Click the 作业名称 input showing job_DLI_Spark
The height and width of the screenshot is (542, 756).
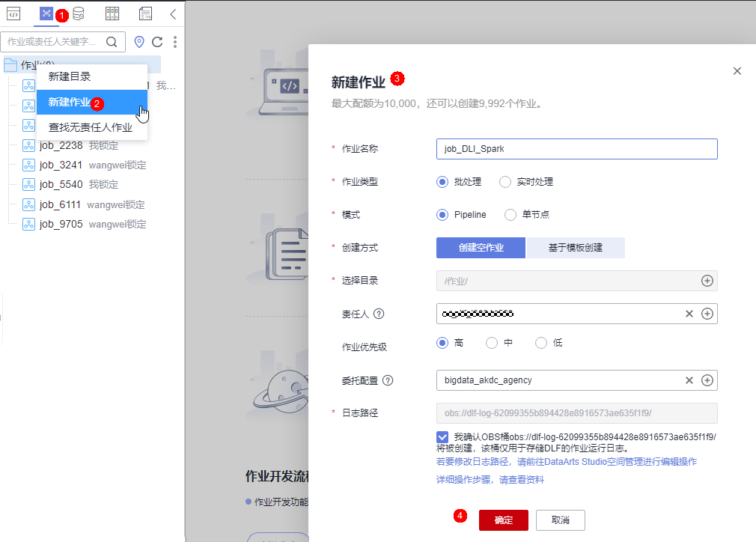point(576,148)
